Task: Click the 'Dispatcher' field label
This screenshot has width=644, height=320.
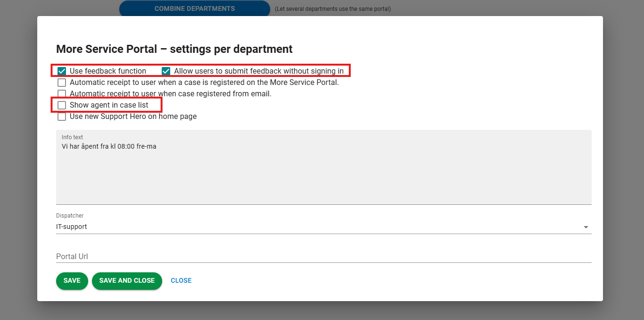Action: click(x=70, y=216)
